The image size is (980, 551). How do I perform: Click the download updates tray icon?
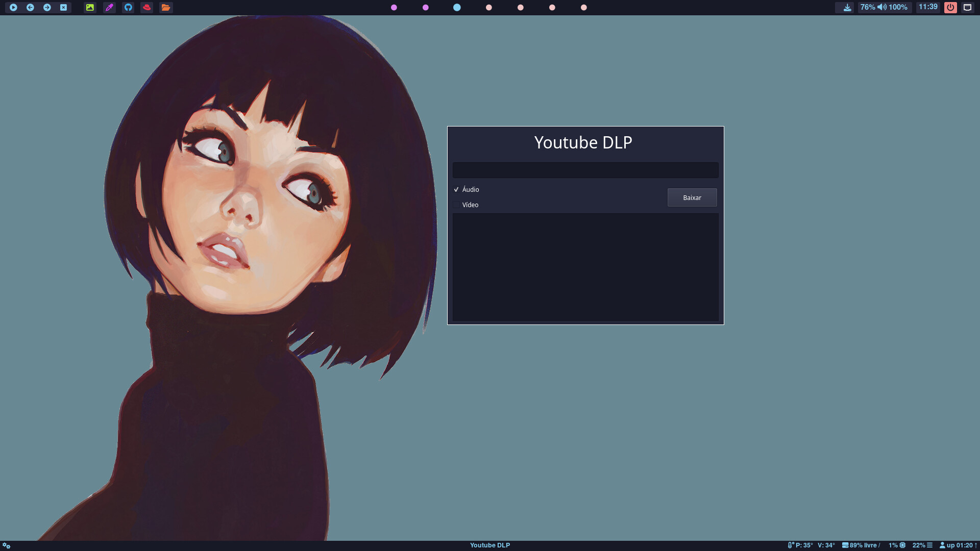tap(847, 8)
